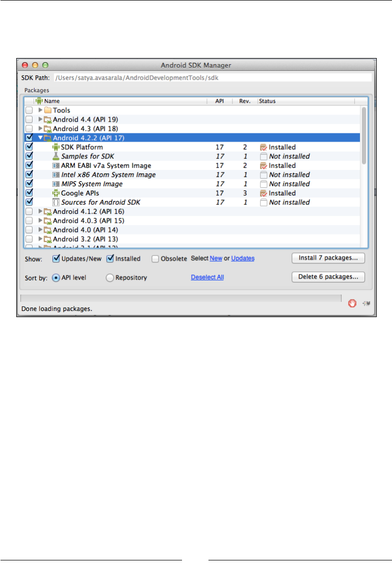Uncheck the MIPS System Image checkbox

tap(29, 184)
